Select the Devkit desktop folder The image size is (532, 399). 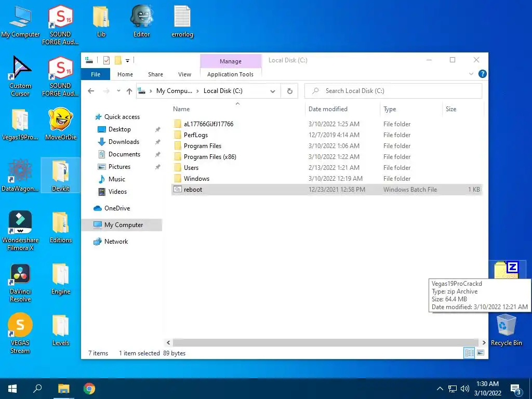pyautogui.click(x=61, y=176)
